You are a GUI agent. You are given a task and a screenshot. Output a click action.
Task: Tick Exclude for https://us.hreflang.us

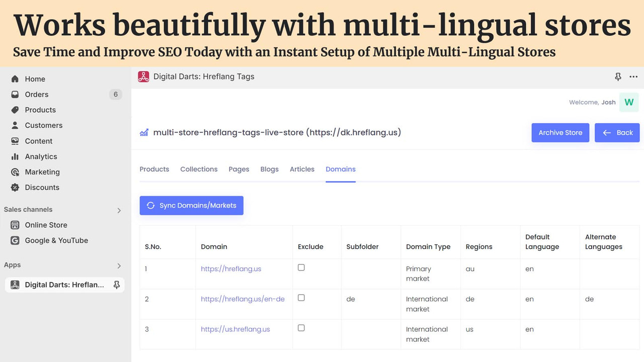[301, 327]
